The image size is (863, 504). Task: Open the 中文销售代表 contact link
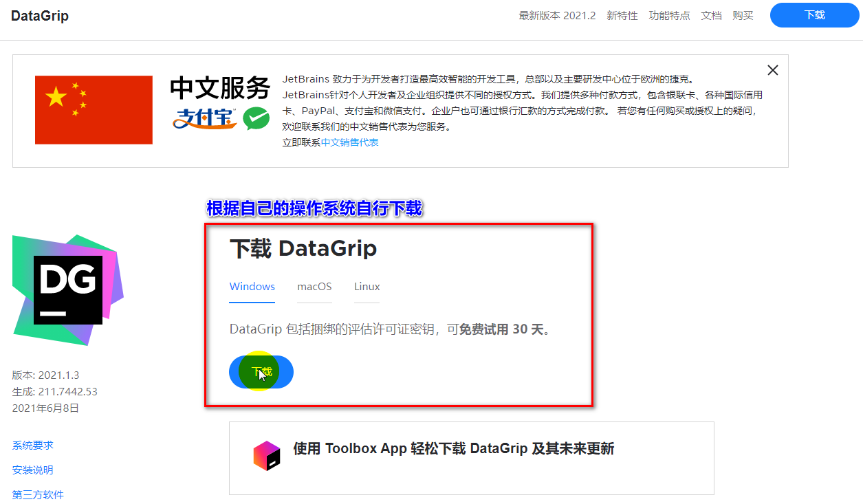pyautogui.click(x=349, y=142)
